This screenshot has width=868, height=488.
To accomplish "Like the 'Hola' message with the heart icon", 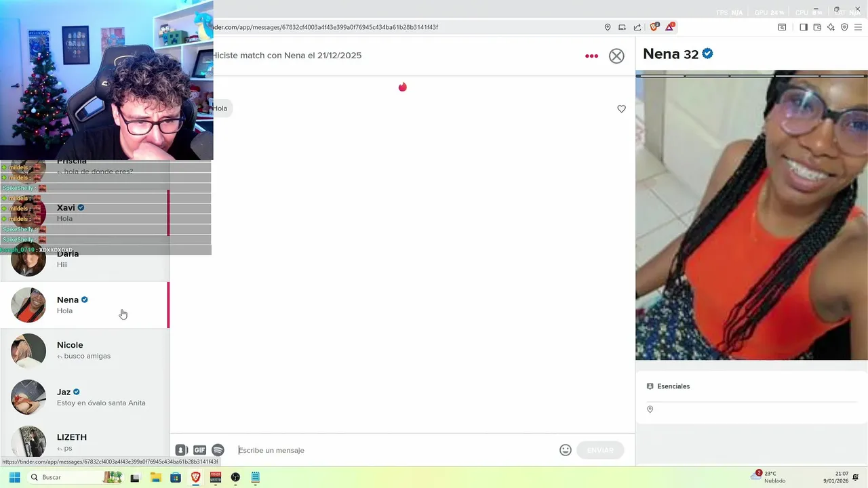I will coord(621,109).
